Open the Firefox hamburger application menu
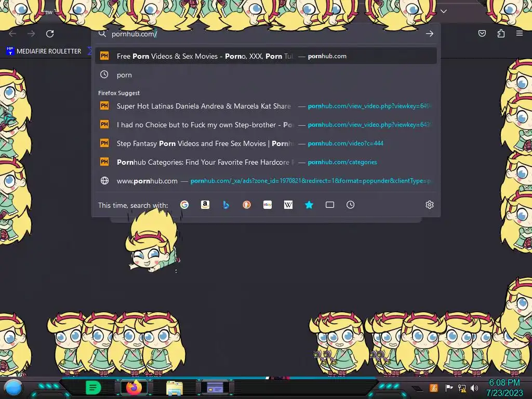The image size is (532, 399). [520, 33]
